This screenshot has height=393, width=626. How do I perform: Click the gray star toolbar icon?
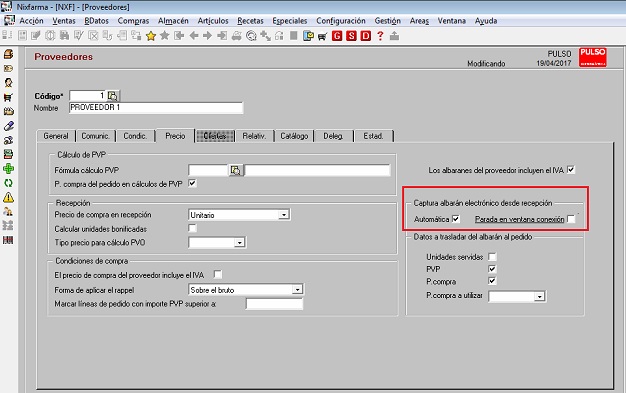164,36
